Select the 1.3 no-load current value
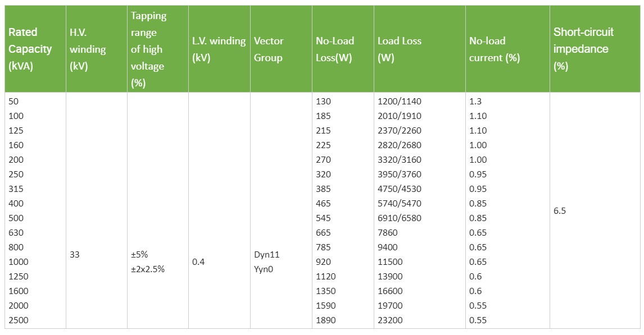 [475, 102]
